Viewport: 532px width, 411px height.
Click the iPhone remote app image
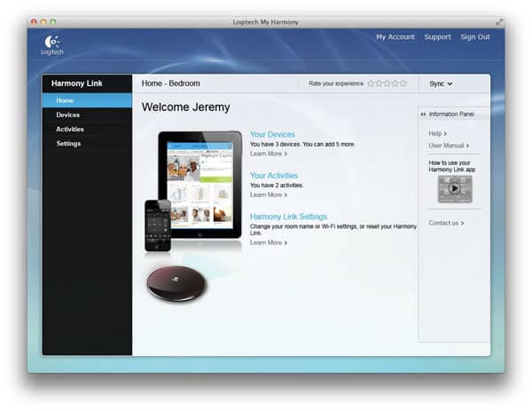[x=158, y=225]
